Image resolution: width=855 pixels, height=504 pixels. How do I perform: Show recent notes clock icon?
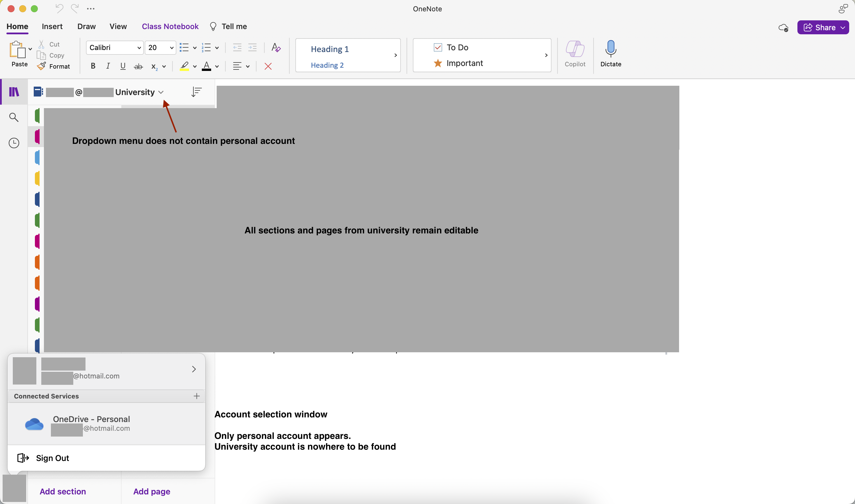(x=14, y=143)
